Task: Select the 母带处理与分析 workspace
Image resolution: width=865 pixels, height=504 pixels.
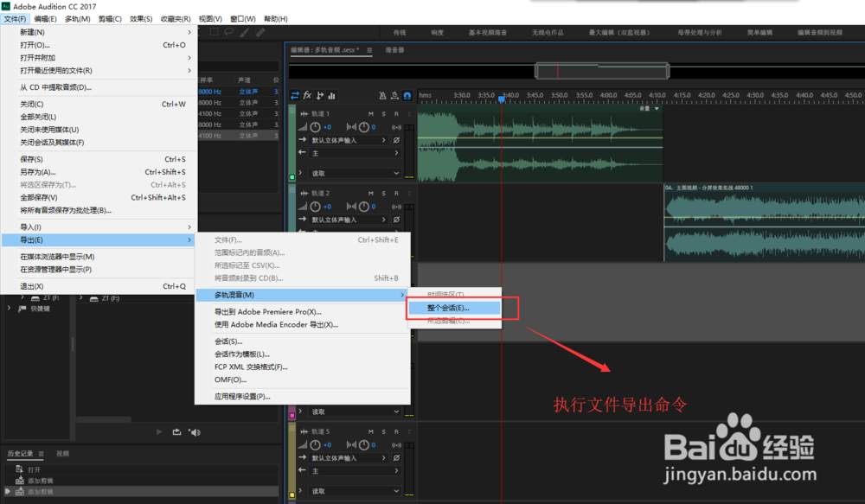Action: point(700,33)
